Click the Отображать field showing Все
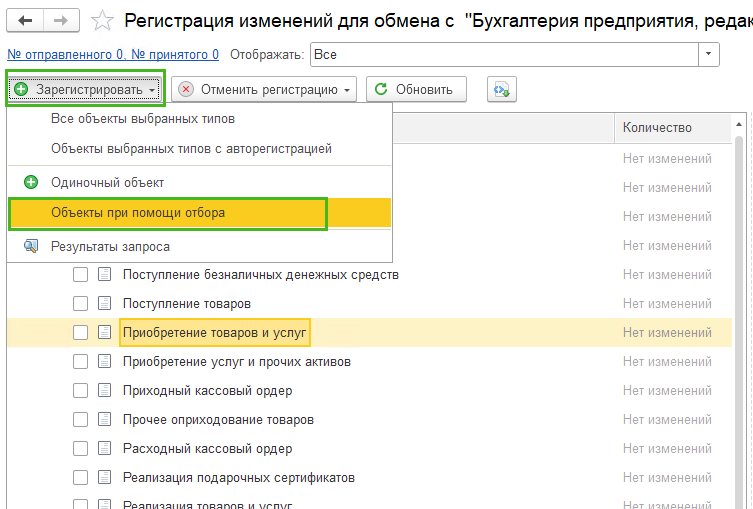The width and height of the screenshot is (753, 509). pos(504,54)
